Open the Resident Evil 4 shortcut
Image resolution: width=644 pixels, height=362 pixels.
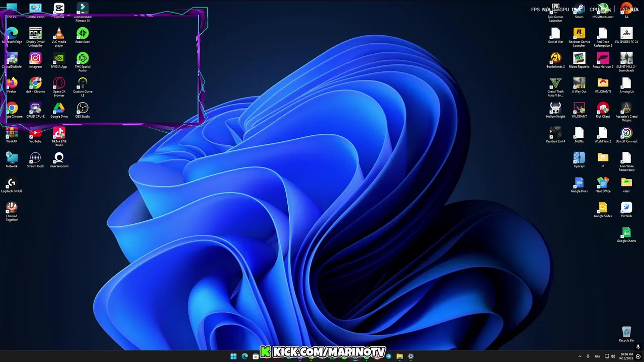coord(555,135)
